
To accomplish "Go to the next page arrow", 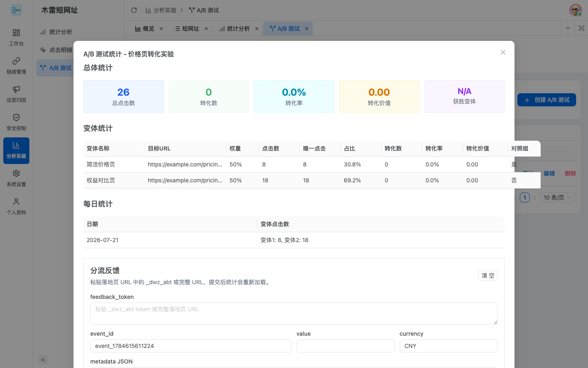I will 535,197.
